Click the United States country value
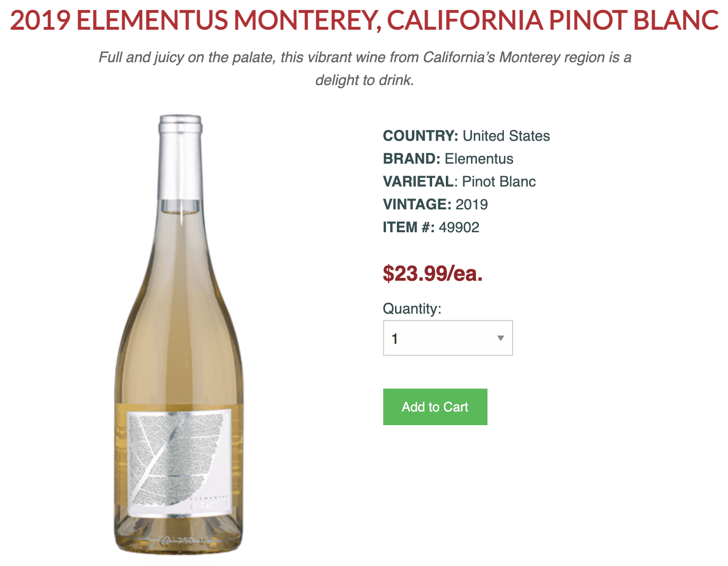 coord(505,136)
